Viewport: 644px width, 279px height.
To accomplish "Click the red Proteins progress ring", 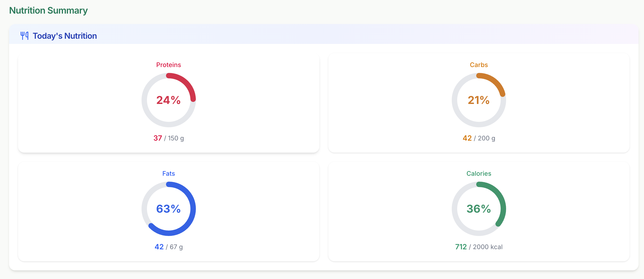I will (x=169, y=100).
